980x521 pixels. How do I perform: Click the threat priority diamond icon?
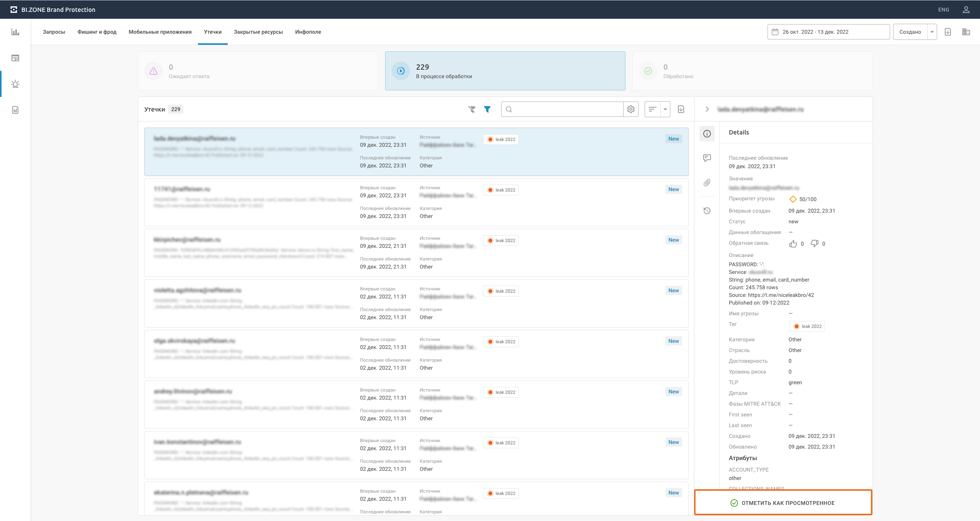pyautogui.click(x=793, y=199)
